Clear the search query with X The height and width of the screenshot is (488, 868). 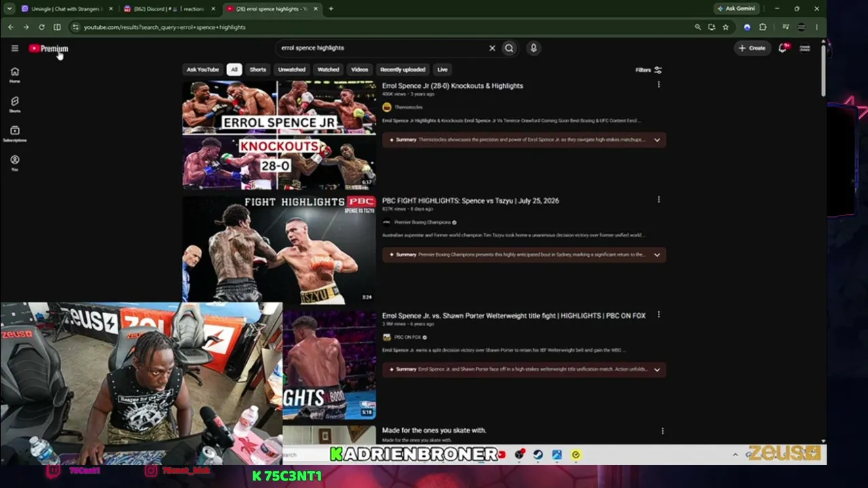[492, 48]
